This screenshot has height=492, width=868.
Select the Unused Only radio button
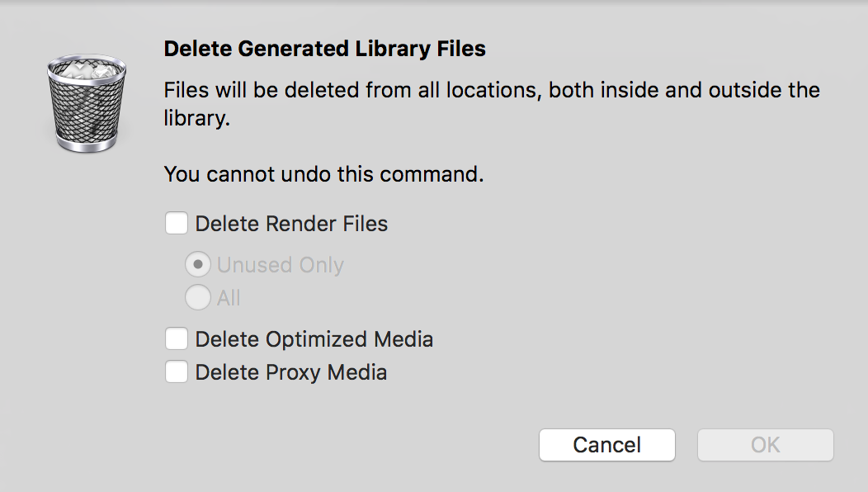point(198,264)
